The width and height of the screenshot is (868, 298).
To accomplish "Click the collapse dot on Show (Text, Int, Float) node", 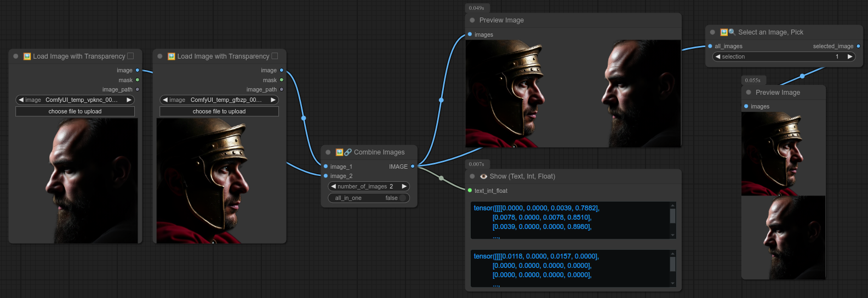I will 472,176.
